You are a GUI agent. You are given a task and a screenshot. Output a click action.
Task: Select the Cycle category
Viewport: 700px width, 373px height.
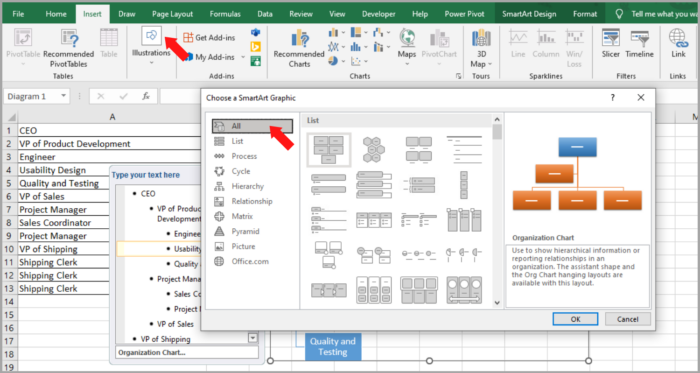click(241, 171)
